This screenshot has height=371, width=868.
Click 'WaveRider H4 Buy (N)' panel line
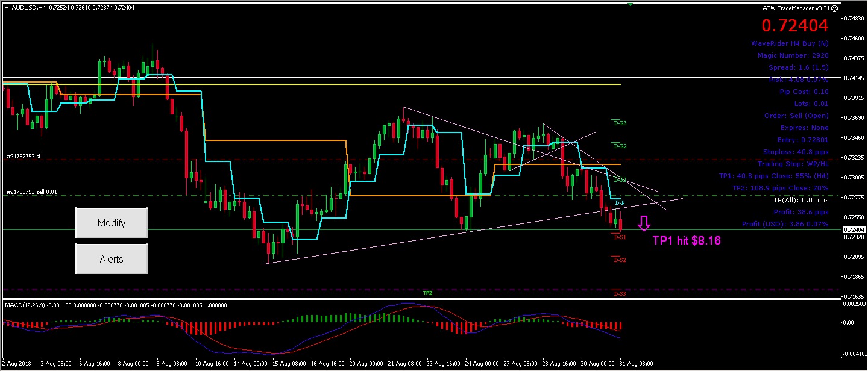point(790,43)
